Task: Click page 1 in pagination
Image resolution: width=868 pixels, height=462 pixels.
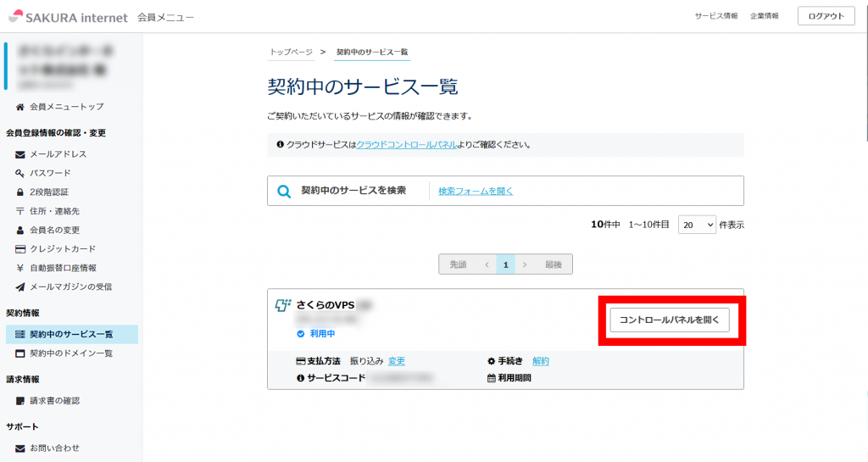Action: [x=505, y=264]
